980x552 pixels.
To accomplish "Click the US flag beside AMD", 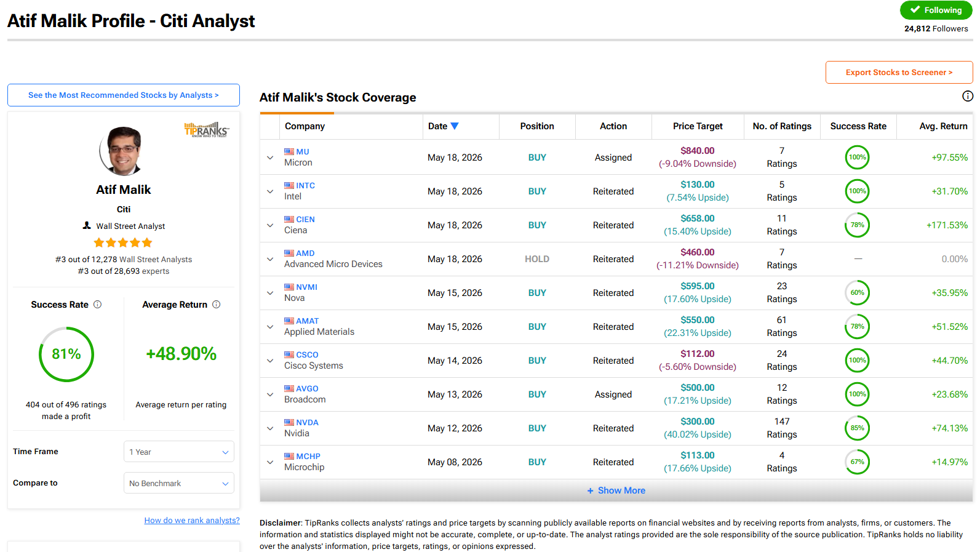I will pyautogui.click(x=289, y=253).
